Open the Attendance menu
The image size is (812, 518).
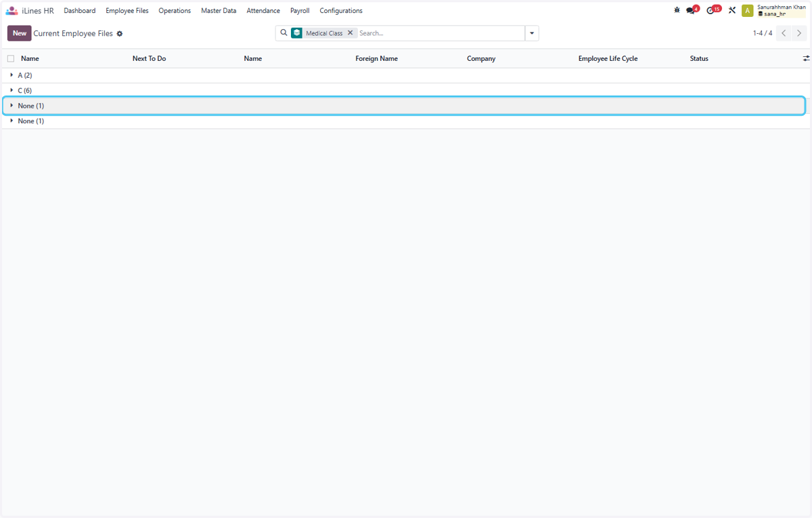pyautogui.click(x=263, y=11)
